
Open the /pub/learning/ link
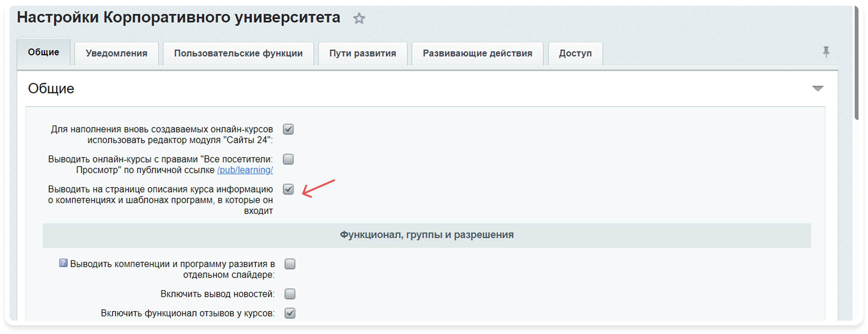click(245, 170)
